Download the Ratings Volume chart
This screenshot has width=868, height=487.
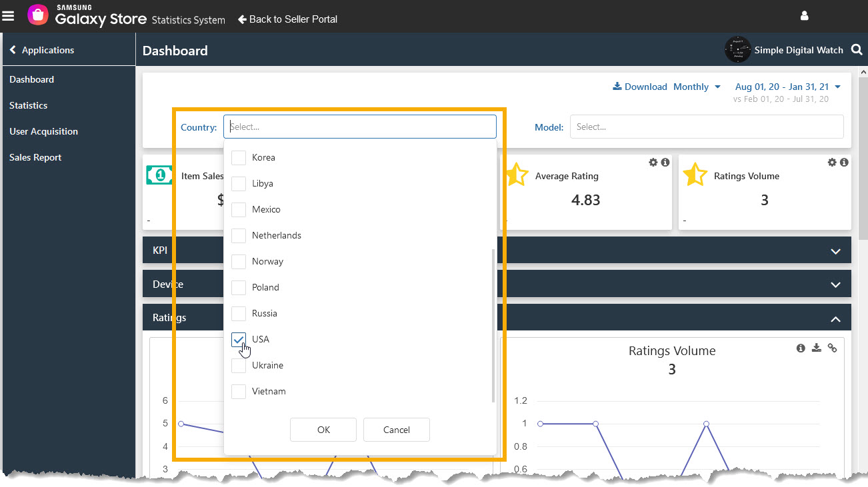point(817,348)
